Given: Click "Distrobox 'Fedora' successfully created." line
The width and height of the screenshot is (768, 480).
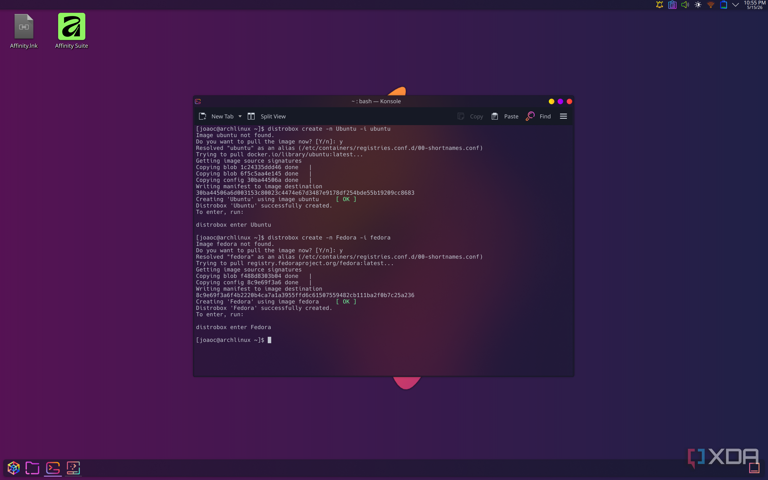Looking at the screenshot, I should tap(264, 308).
